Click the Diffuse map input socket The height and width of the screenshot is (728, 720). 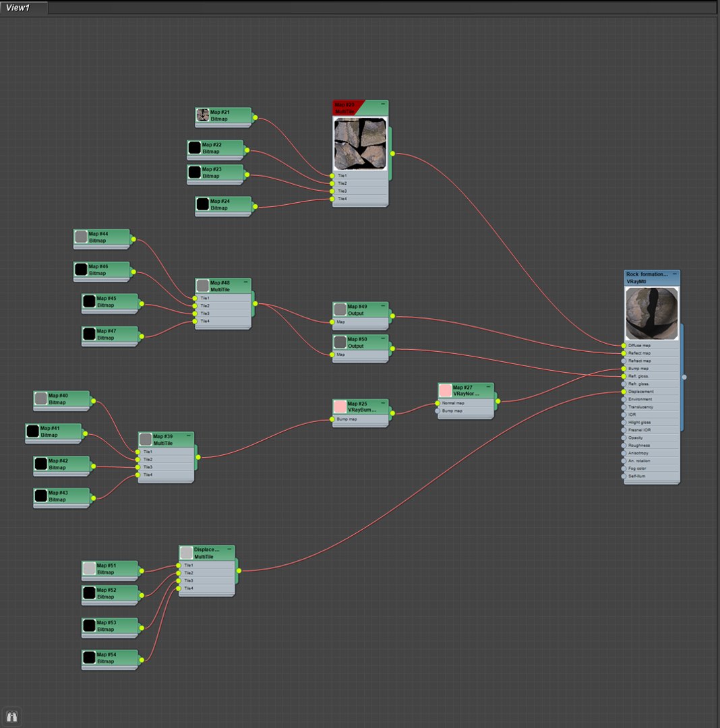624,345
